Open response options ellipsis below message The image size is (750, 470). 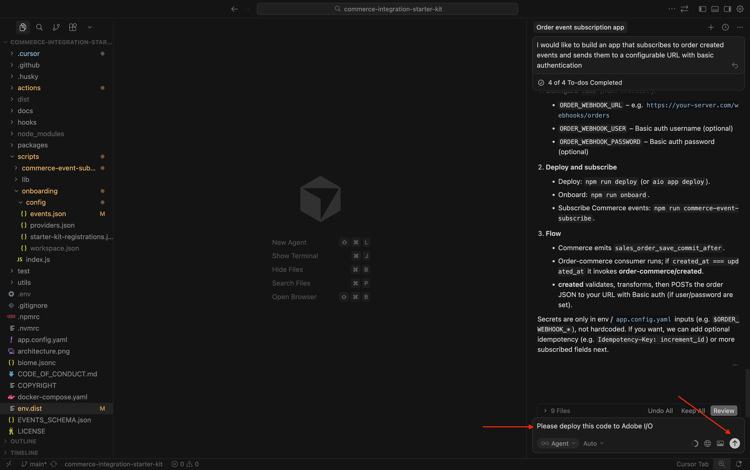pyautogui.click(x=735, y=365)
